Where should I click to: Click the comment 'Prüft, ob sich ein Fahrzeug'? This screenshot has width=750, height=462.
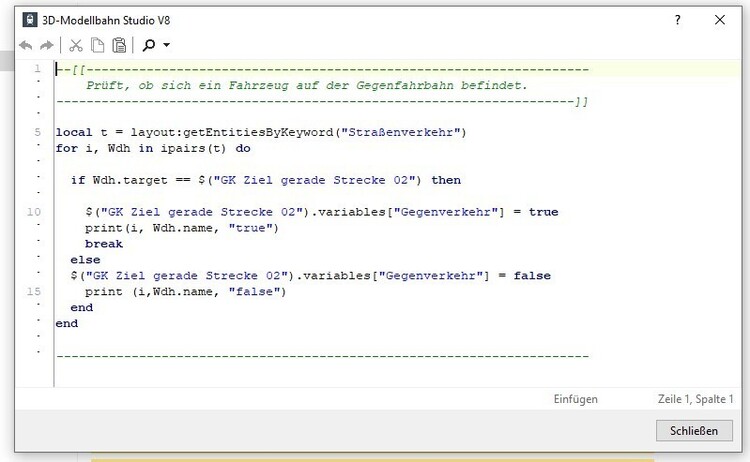(187, 86)
